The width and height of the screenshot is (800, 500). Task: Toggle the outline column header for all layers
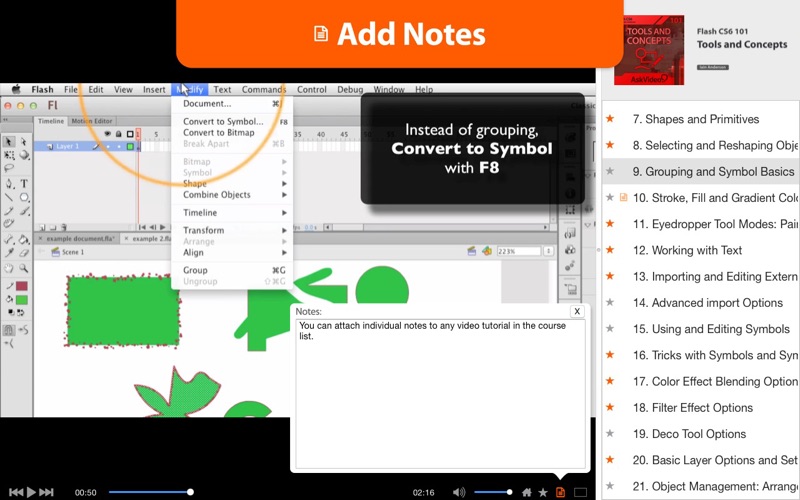(x=130, y=134)
